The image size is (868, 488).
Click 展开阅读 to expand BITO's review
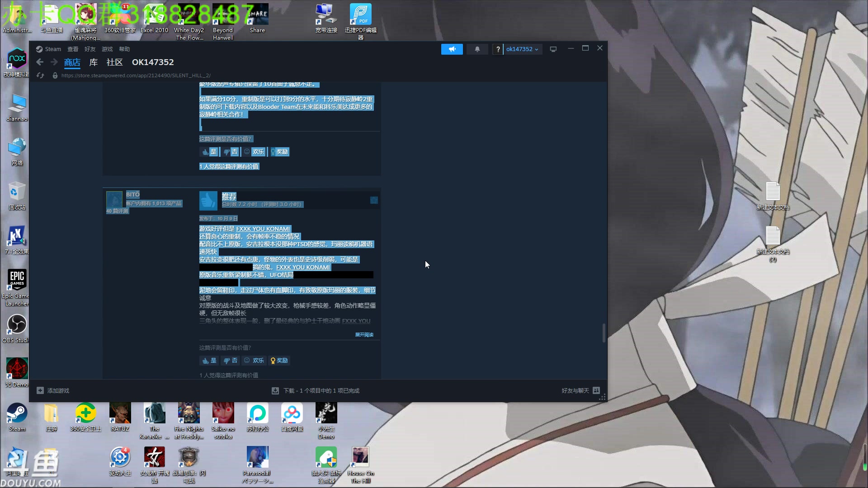[364, 335]
